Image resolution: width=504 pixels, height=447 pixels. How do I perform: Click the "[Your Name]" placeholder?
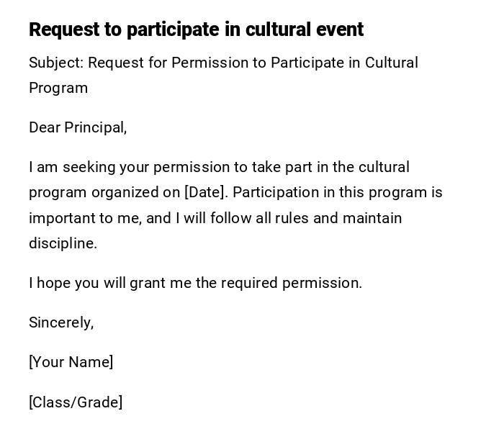71,362
